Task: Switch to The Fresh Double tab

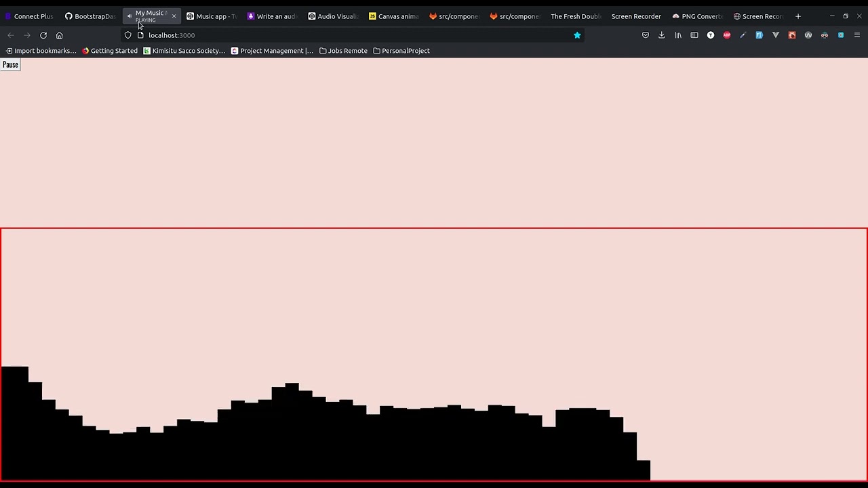Action: tap(575, 16)
